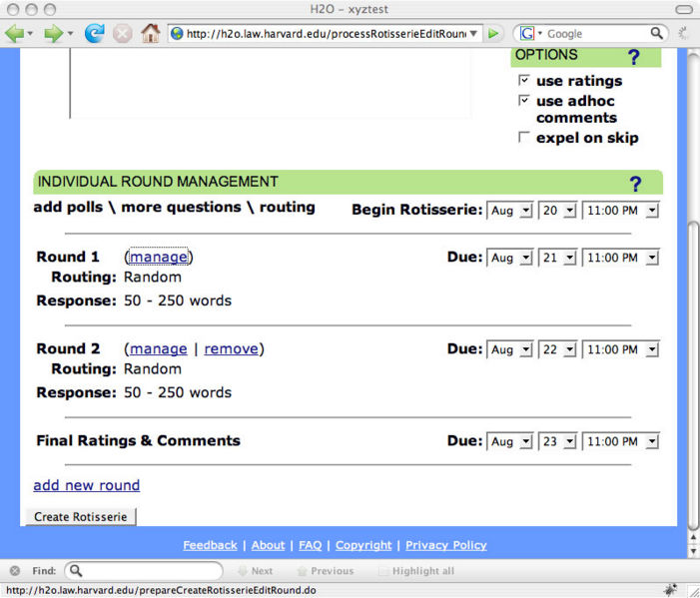Click remove link for Round 2
Image resolution: width=700 pixels, height=598 pixels.
point(231,348)
